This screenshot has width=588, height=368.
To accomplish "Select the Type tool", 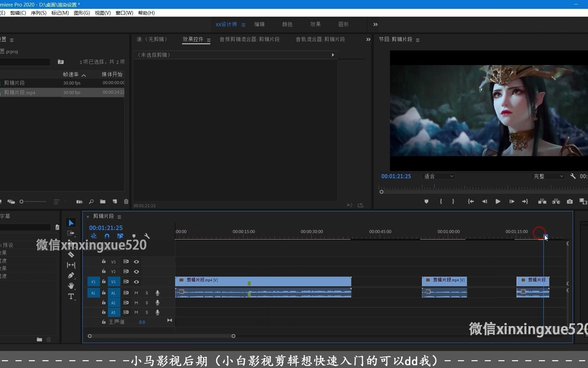I will point(71,296).
